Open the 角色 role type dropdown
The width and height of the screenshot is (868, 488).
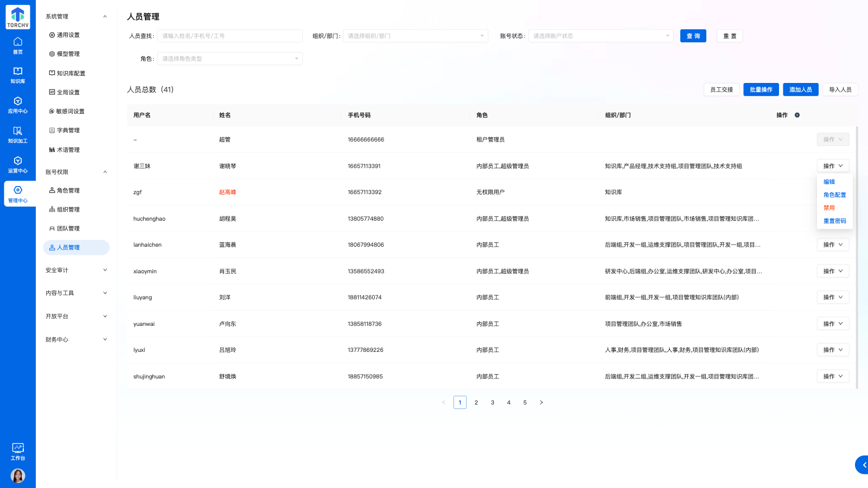pos(229,59)
